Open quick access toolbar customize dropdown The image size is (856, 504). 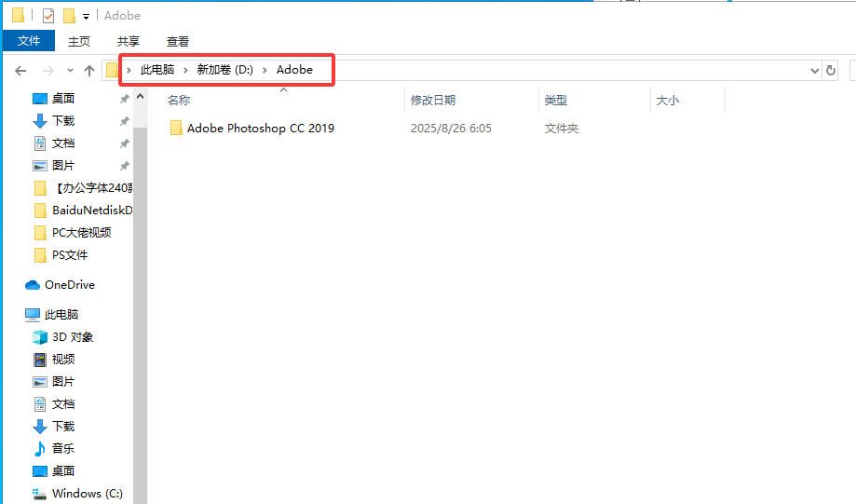86,17
